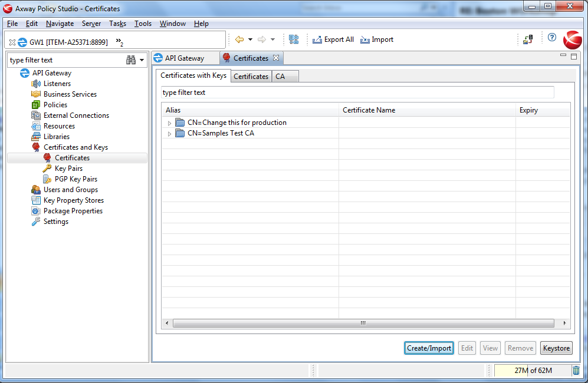Screen dimensions: 588x383
Task: Open Package Properties node
Action: click(73, 210)
